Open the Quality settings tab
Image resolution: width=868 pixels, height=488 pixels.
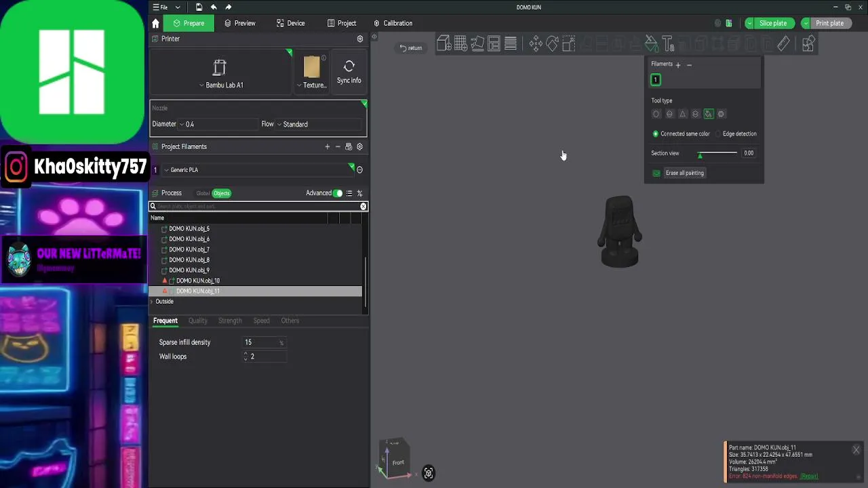click(198, 321)
